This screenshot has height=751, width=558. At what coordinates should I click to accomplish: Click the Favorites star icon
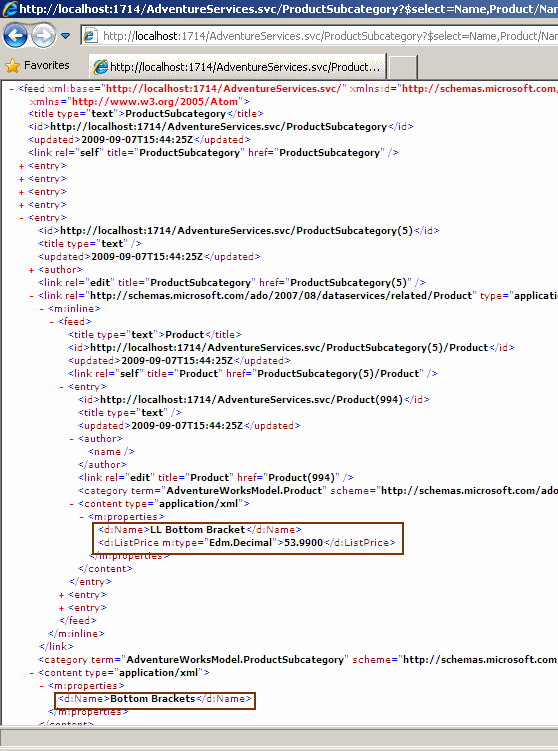[12, 66]
